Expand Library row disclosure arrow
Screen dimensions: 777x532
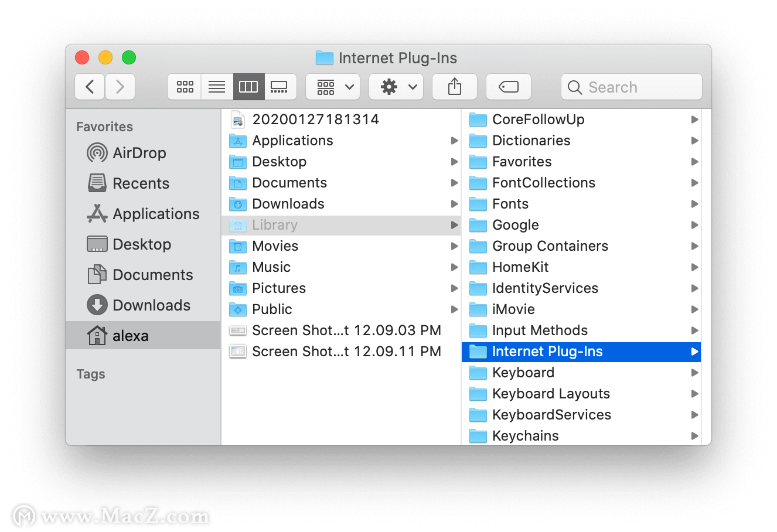click(454, 225)
